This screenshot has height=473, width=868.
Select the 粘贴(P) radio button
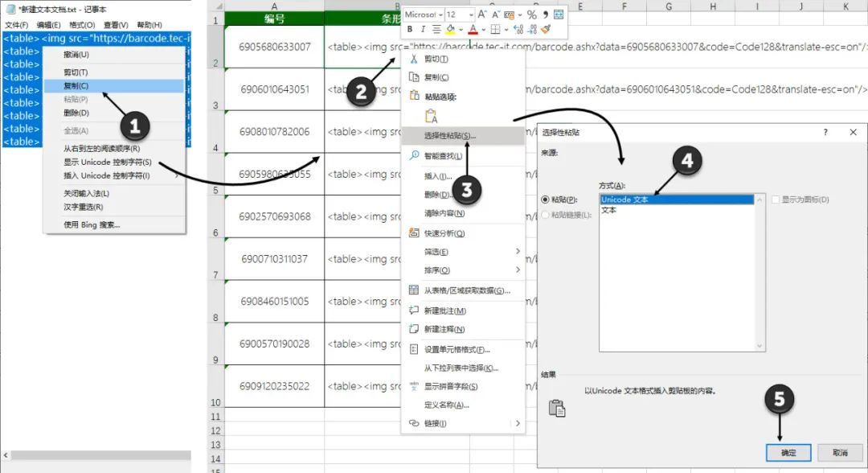pos(545,199)
